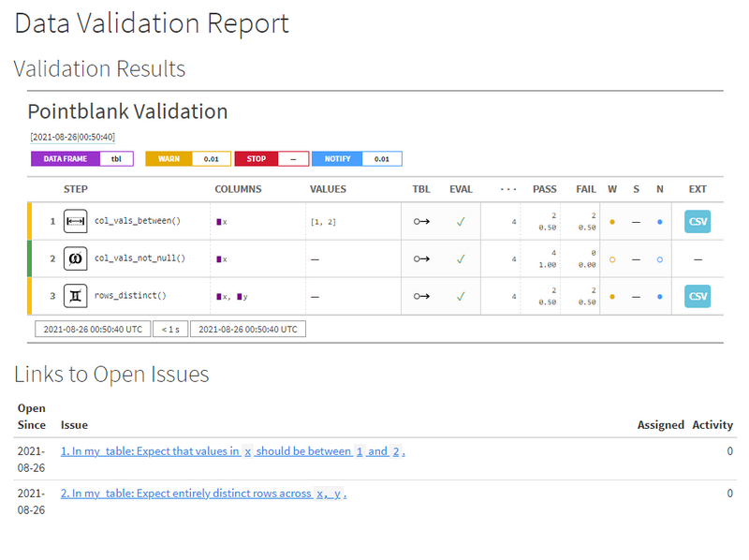Click the EVAL checkmark for rows_distinct()
Screen dimensions: 749x560
coord(461,296)
